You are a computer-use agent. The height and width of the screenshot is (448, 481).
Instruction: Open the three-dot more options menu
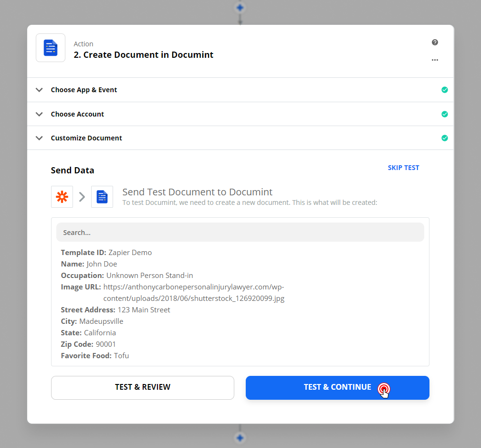click(435, 60)
